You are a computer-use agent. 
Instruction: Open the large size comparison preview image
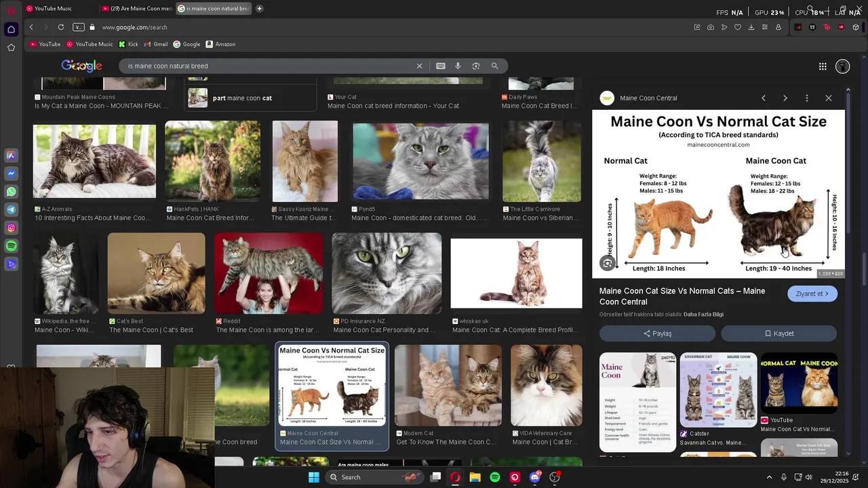pos(718,194)
